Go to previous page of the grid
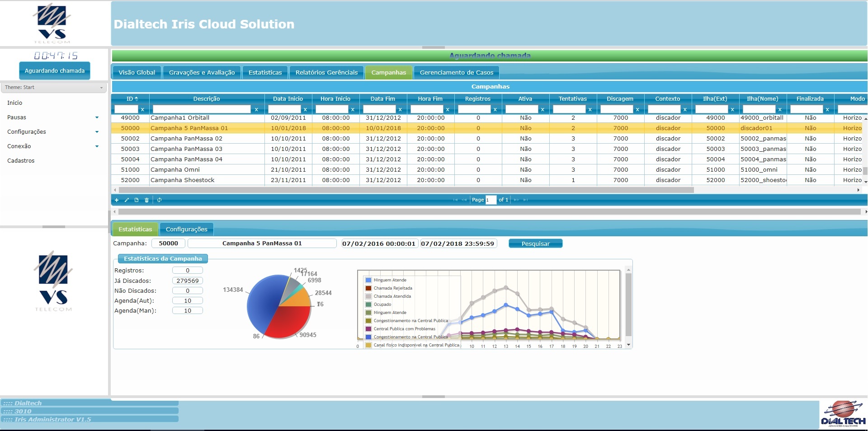Image resolution: width=868 pixels, height=431 pixels. coord(464,200)
